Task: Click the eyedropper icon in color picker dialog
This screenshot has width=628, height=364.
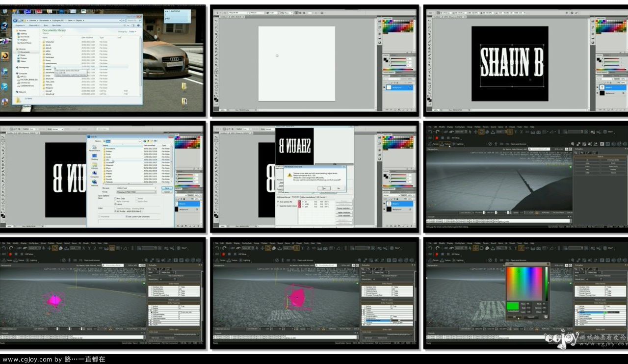Action: tap(546, 317)
